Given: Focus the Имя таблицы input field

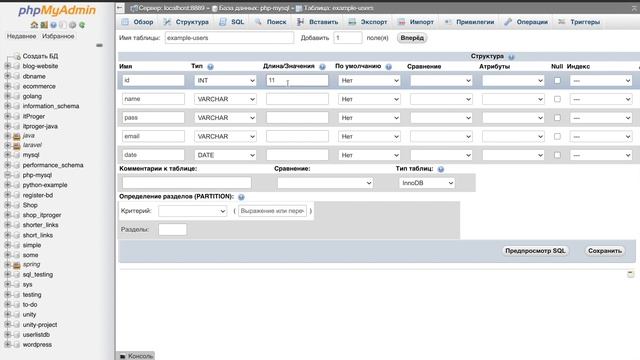Looking at the screenshot, I should [229, 38].
